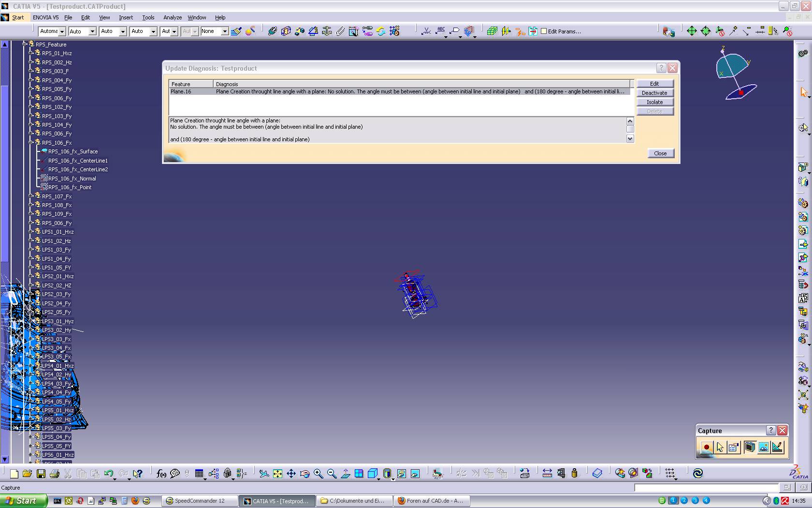Image resolution: width=812 pixels, height=508 pixels.
Task: Switch to SpeedCommander 12 in taskbar
Action: coord(199,501)
